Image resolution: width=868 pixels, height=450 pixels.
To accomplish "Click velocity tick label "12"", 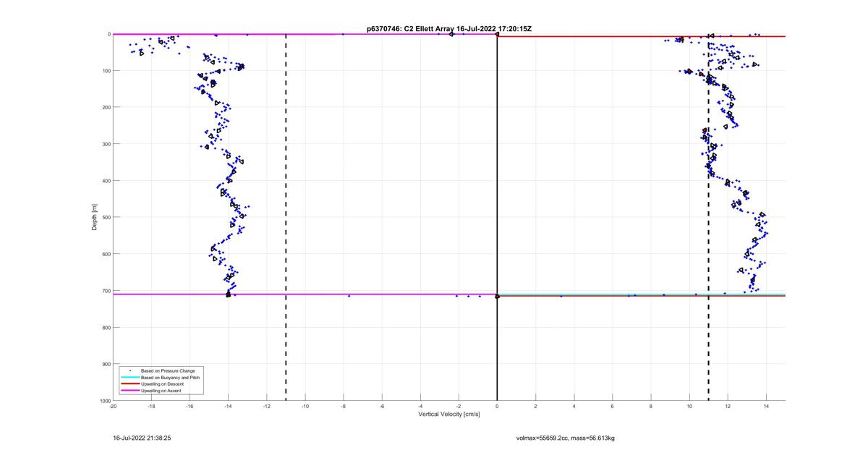I will click(x=728, y=407).
